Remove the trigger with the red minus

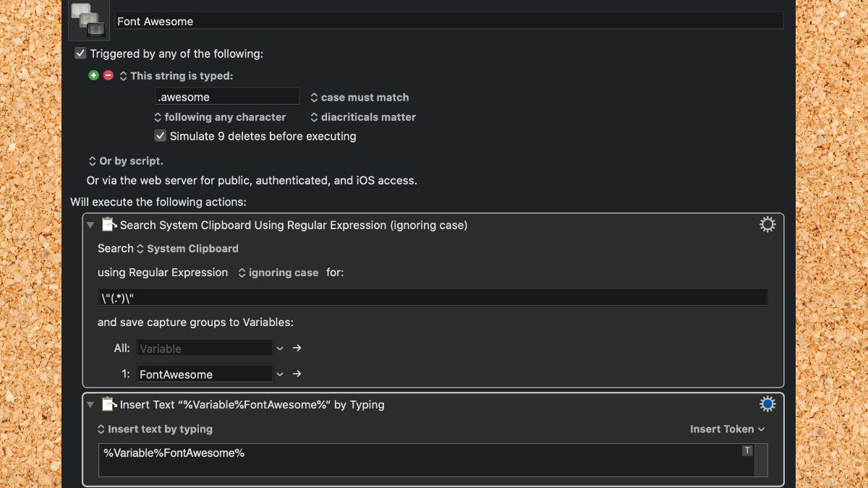109,75
